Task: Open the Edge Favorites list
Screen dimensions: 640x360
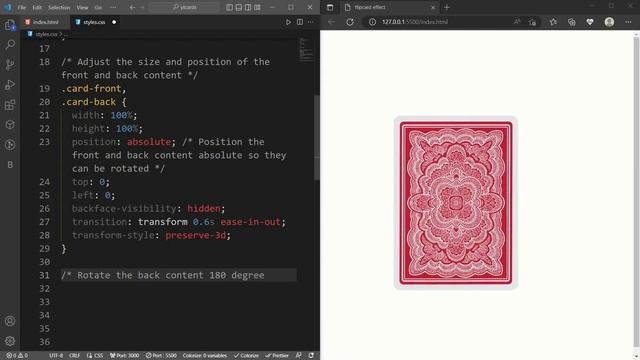Action: pyautogui.click(x=553, y=22)
